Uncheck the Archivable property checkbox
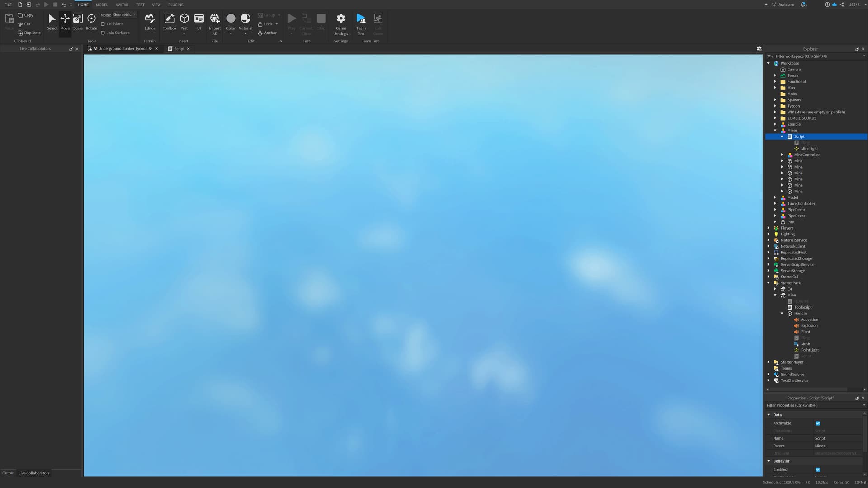 [817, 423]
